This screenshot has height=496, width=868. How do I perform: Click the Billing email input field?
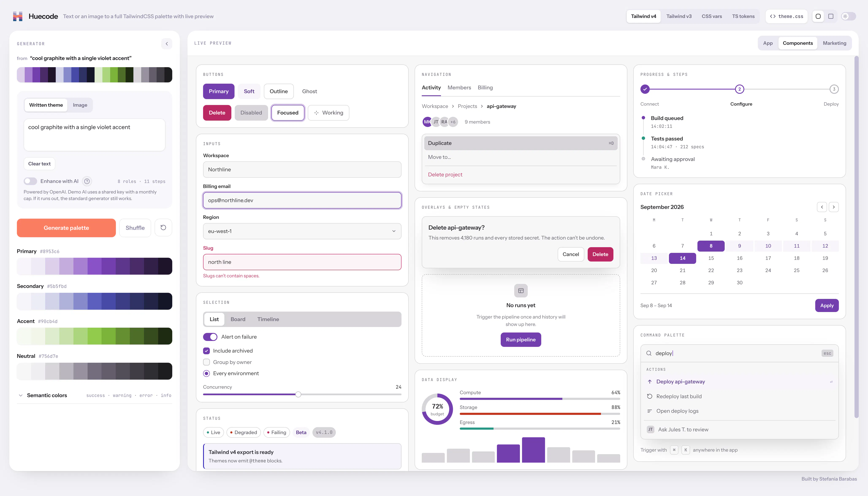click(x=302, y=200)
